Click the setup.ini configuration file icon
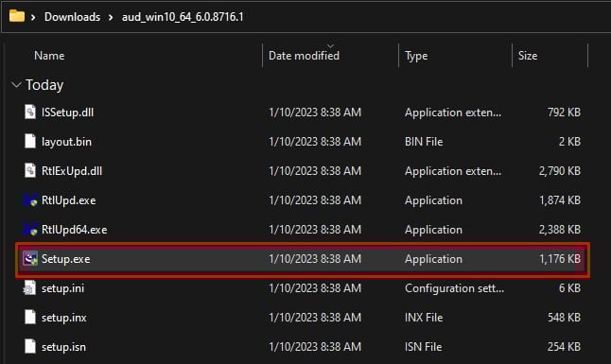Screen dimensions: 611x364 coord(29,288)
